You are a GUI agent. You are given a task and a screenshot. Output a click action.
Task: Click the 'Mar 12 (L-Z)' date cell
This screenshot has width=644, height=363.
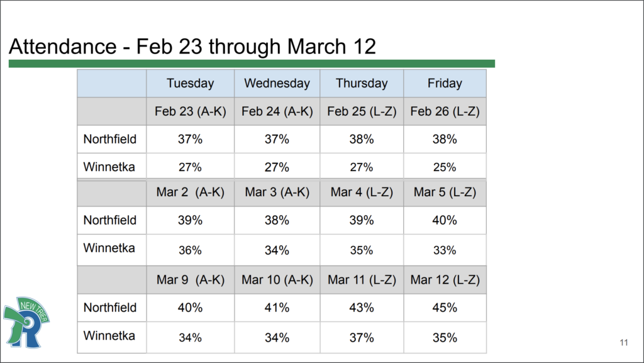(445, 279)
